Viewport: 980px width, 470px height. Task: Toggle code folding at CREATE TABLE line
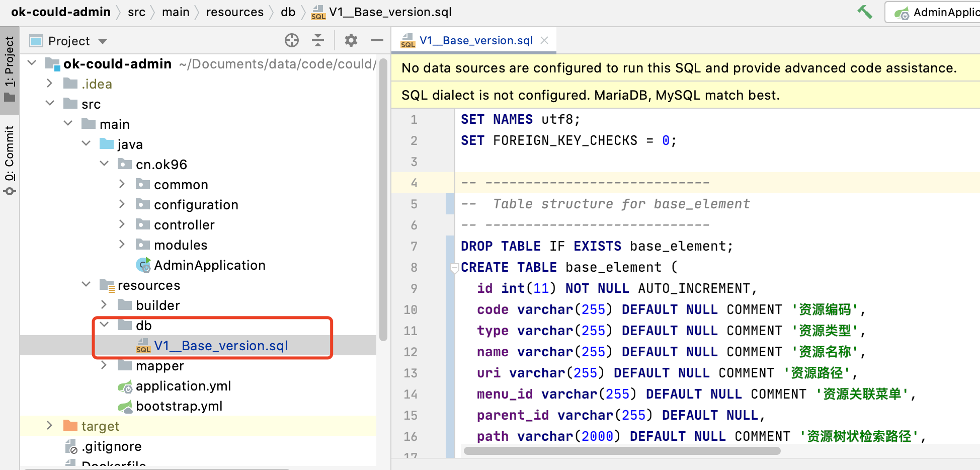455,268
